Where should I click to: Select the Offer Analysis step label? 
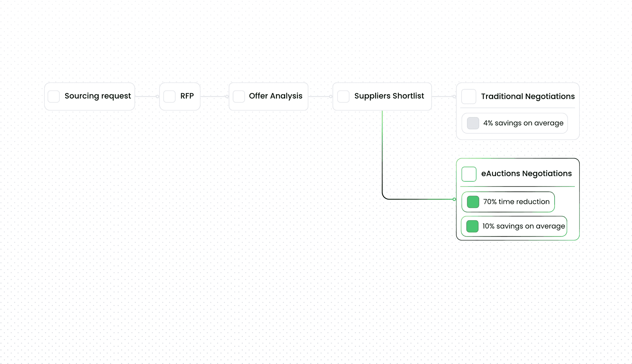276,96
